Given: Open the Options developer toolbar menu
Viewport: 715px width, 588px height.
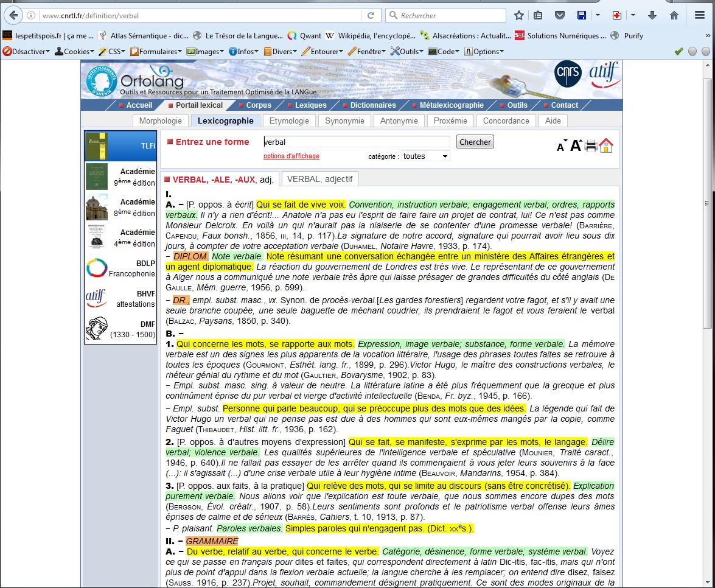Looking at the screenshot, I should 484,52.
